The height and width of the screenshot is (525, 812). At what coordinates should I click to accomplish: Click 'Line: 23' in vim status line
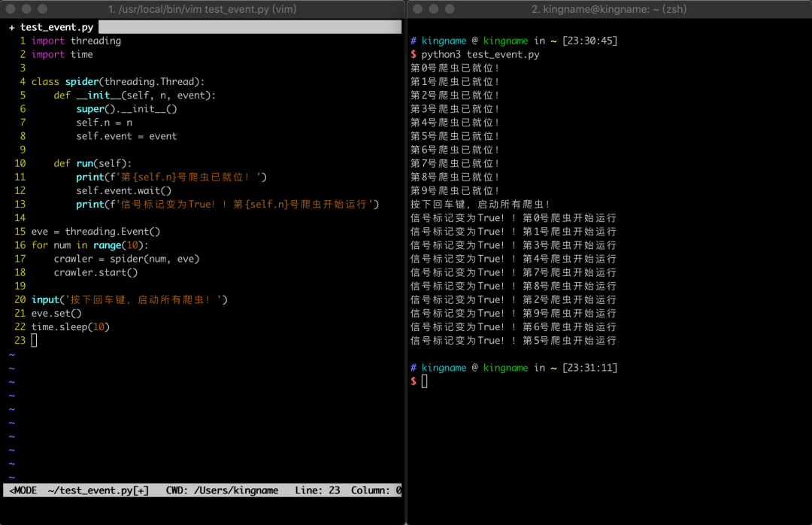pyautogui.click(x=317, y=490)
